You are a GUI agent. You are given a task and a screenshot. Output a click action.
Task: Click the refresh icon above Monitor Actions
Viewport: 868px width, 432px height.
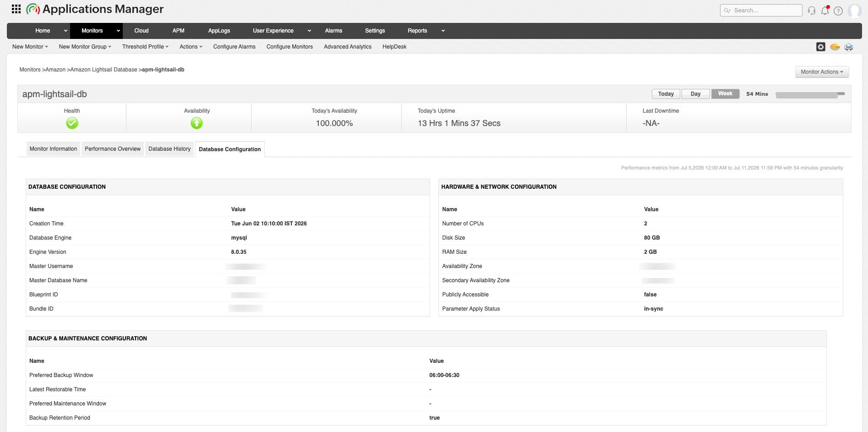tap(821, 47)
